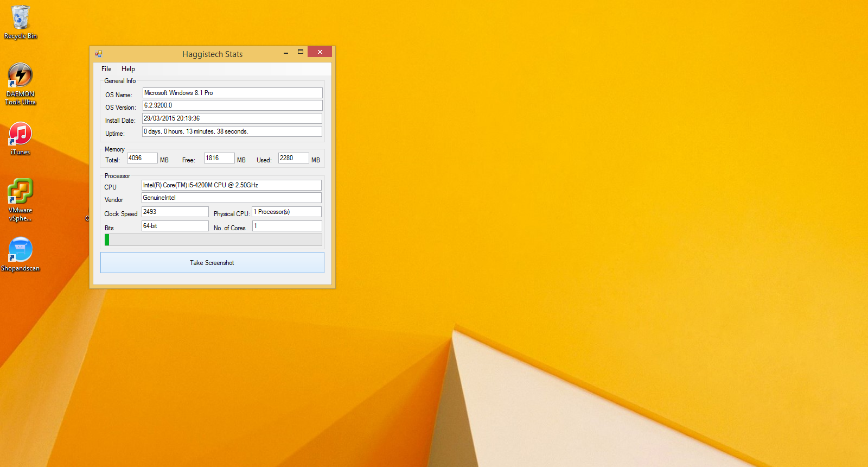Click the Physical CPU field
The image size is (868, 467).
click(x=287, y=212)
